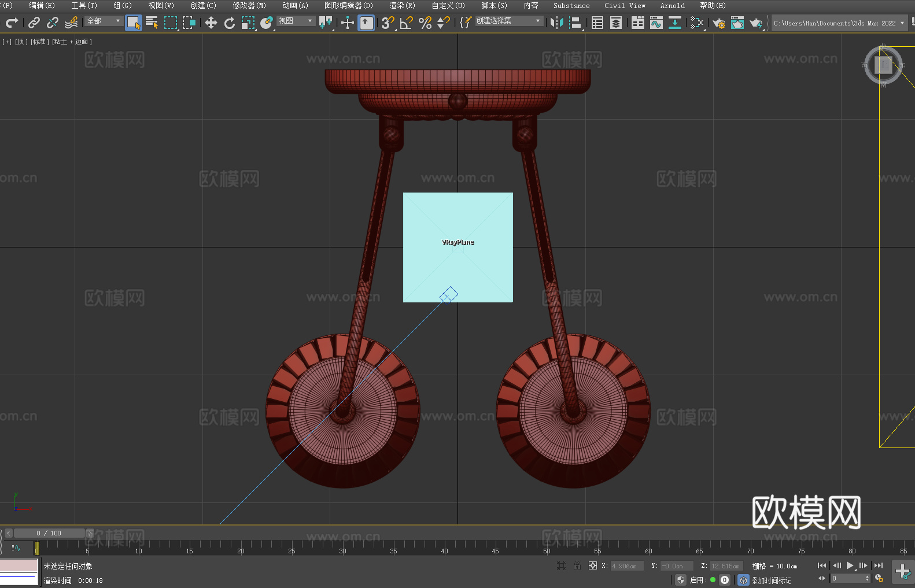Activate the Rotate tool
Viewport: 915px width, 588px height.
pos(230,23)
